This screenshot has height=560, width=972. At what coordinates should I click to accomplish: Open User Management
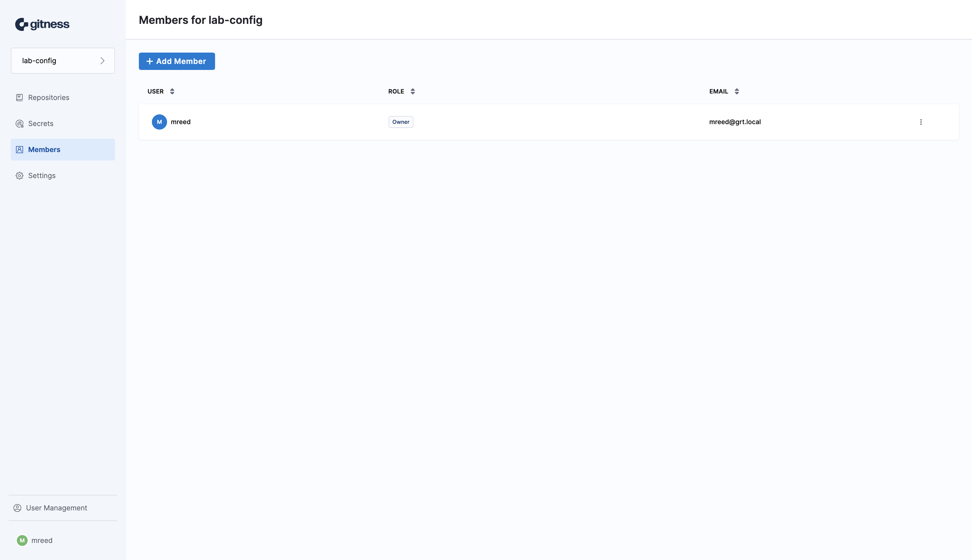click(63, 508)
